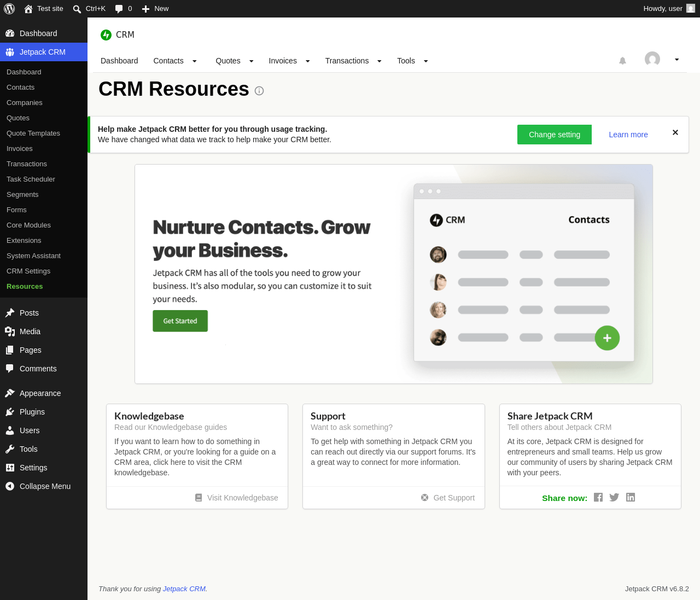Click the Comments icon in sidebar
Screen dimensions: 700x600
[10, 369]
